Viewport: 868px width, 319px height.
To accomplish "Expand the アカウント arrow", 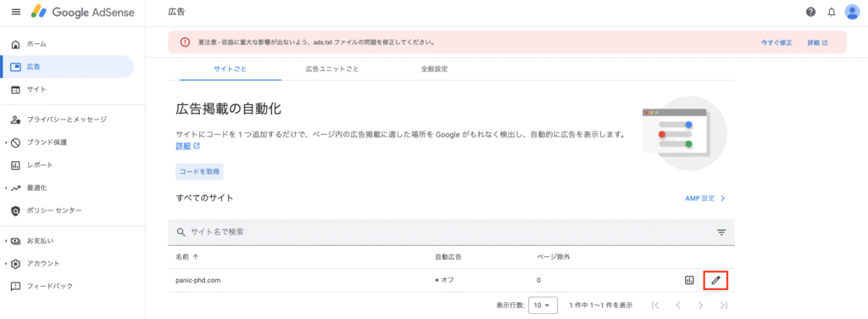I will click(x=6, y=264).
